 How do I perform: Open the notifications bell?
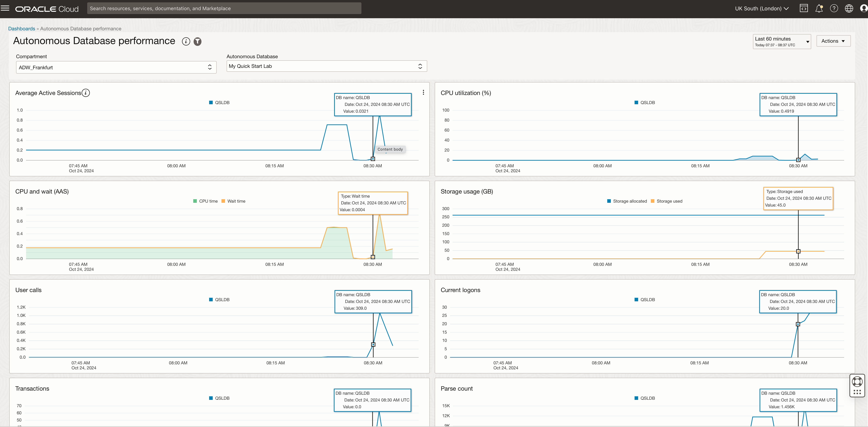point(819,8)
